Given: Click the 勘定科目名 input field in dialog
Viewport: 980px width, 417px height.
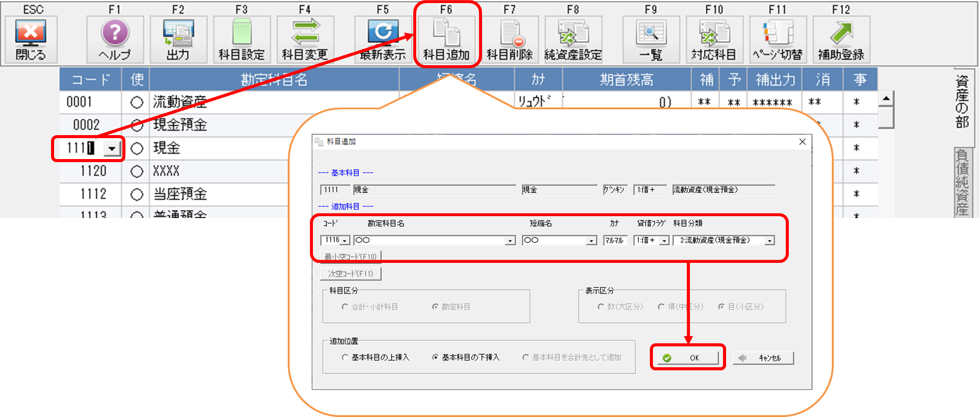Looking at the screenshot, I should tap(430, 241).
